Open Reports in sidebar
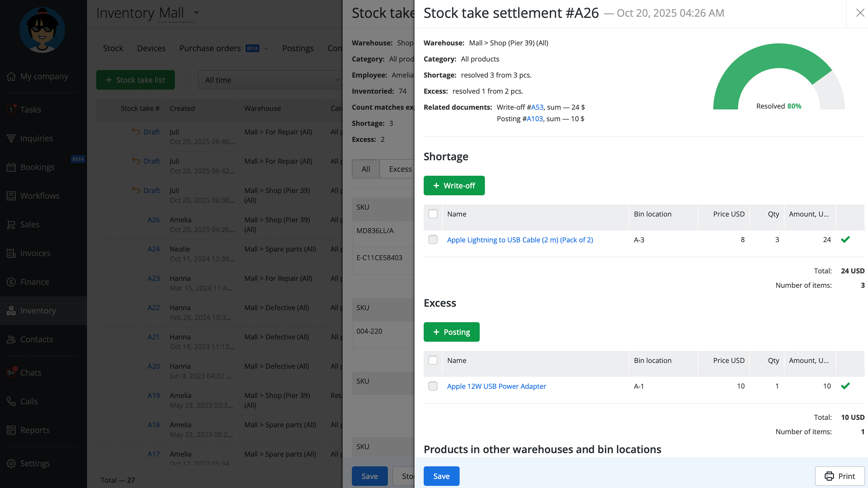868x488 pixels. (34, 430)
